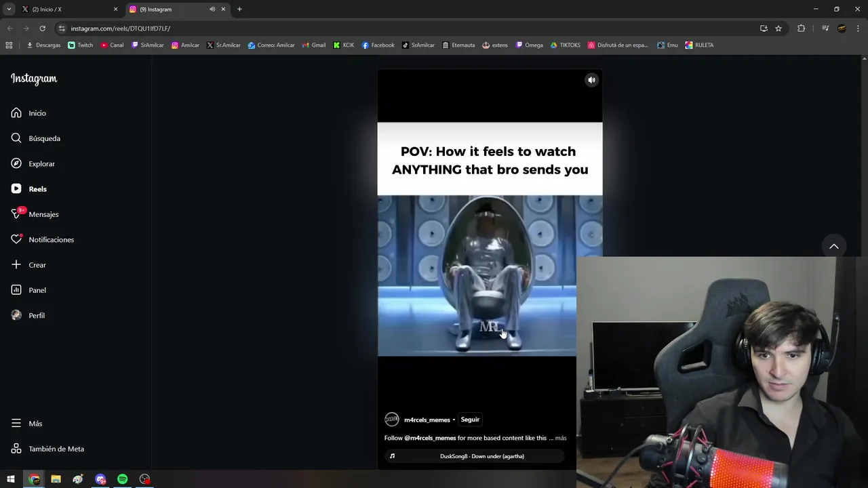Image resolution: width=868 pixels, height=488 pixels.
Task: Open the Explorar compass icon
Action: [x=16, y=163]
